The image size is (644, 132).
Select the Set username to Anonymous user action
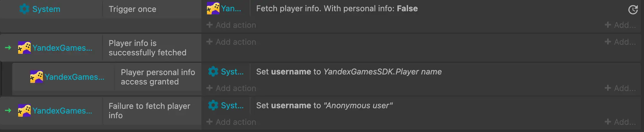(x=324, y=105)
